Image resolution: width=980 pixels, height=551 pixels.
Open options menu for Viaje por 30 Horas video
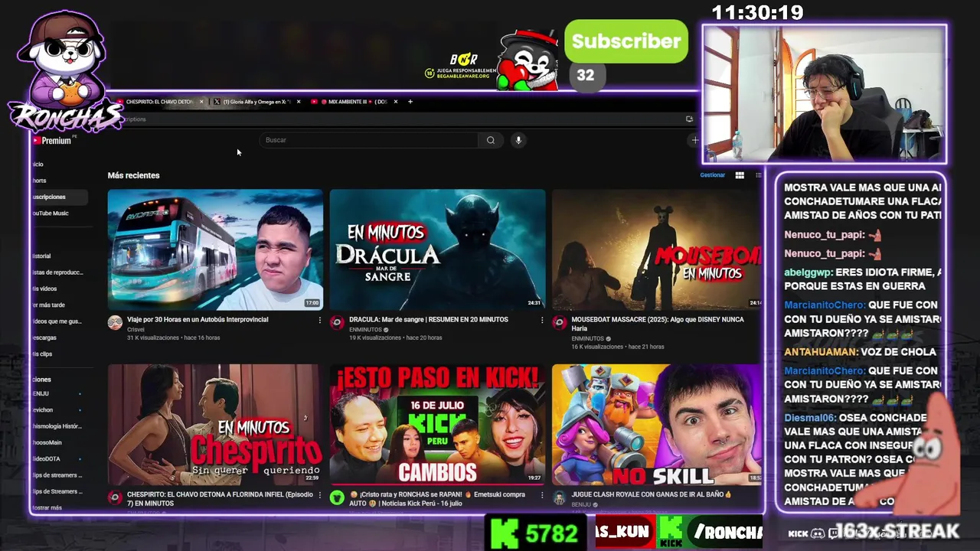coord(320,320)
